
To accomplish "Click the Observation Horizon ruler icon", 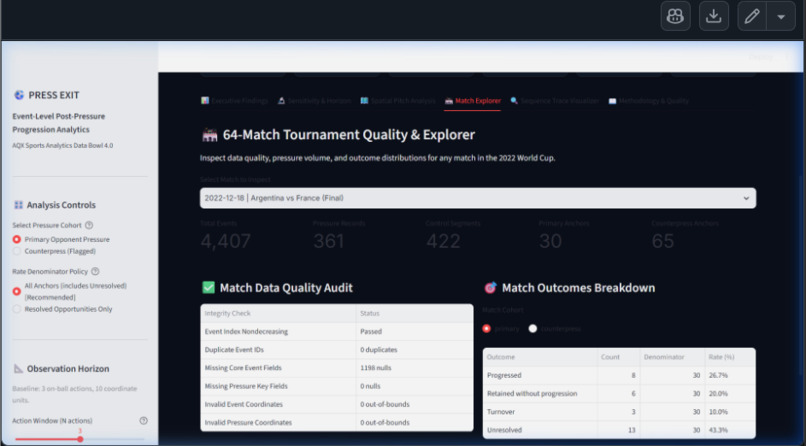I will click(19, 368).
